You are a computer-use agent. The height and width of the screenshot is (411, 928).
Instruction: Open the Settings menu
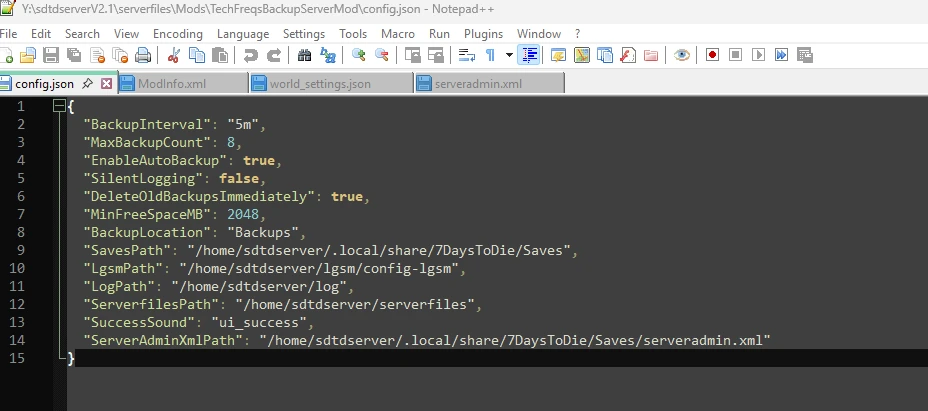pyautogui.click(x=304, y=34)
